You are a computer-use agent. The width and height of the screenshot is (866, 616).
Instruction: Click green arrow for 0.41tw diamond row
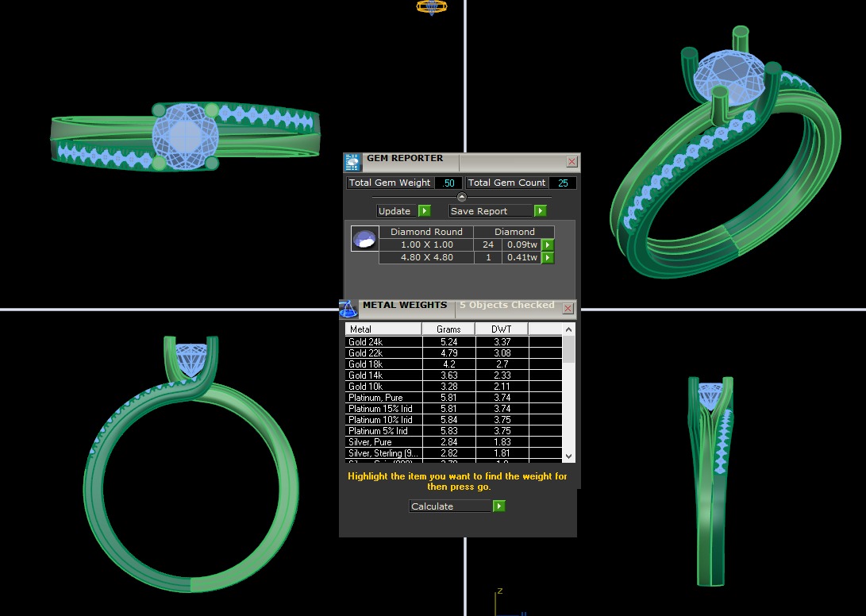point(548,258)
